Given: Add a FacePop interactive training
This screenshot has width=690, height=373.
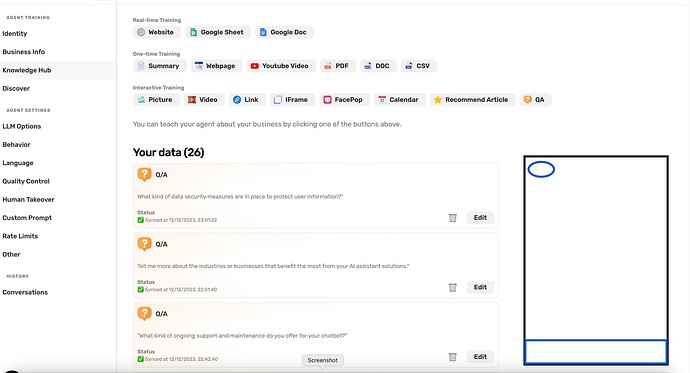Looking at the screenshot, I should [344, 100].
